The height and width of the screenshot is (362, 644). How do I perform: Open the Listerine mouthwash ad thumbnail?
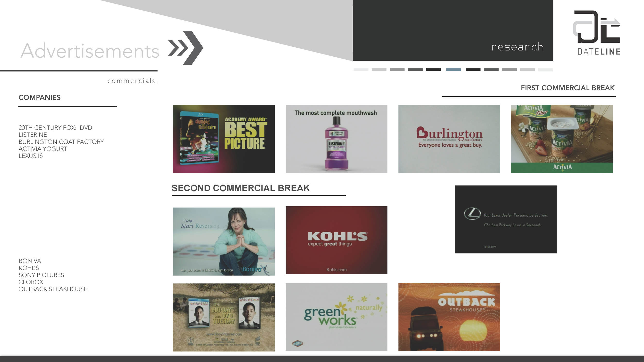[x=336, y=139]
